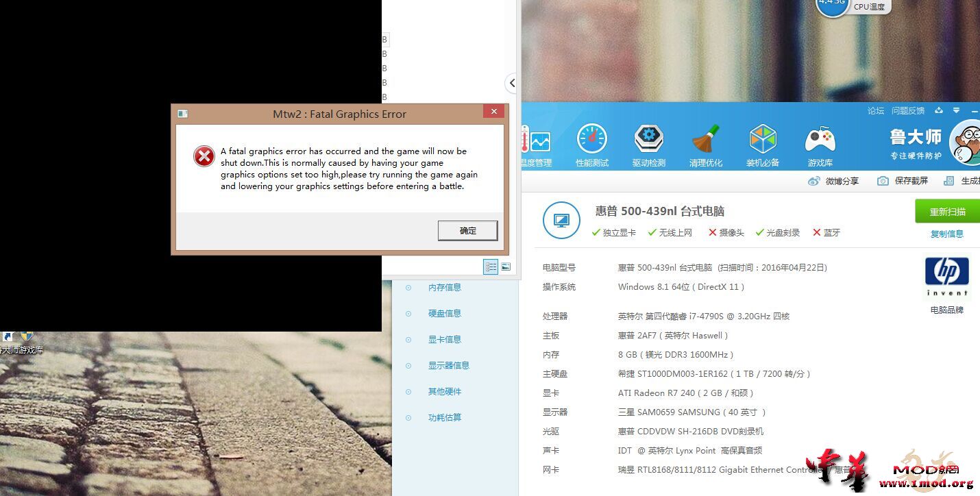This screenshot has height=496, width=980.
Task: Open the dropdown arrow near the bell icon
Action: coord(956,110)
